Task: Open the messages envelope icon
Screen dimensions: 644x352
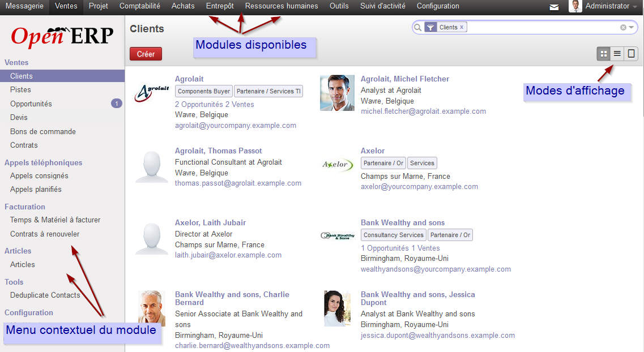Action: tap(554, 7)
